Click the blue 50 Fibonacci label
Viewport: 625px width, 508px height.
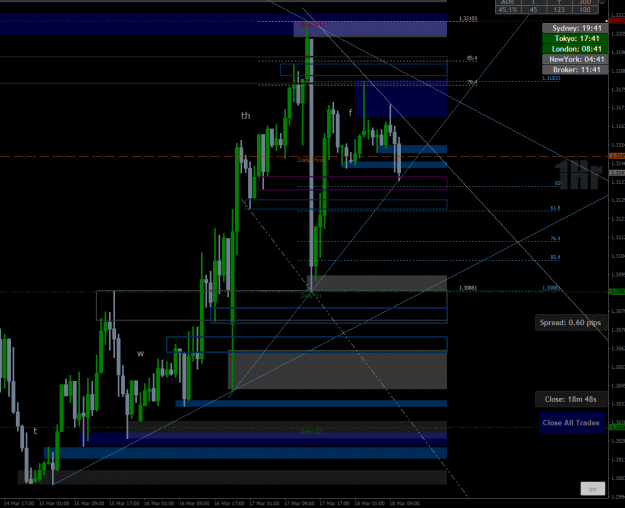coord(558,183)
